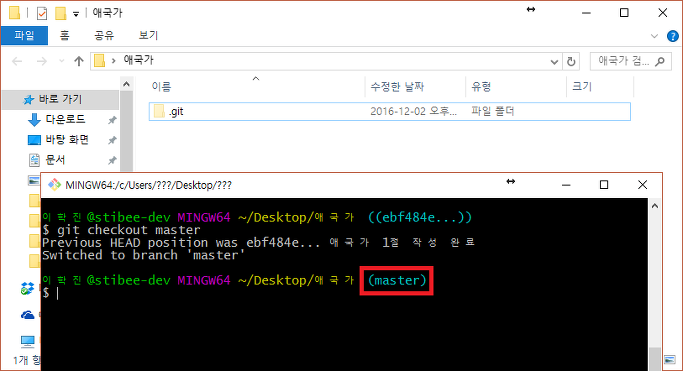Click the Dropbox icon in navigation pane
The image size is (683, 371).
pyautogui.click(x=27, y=288)
